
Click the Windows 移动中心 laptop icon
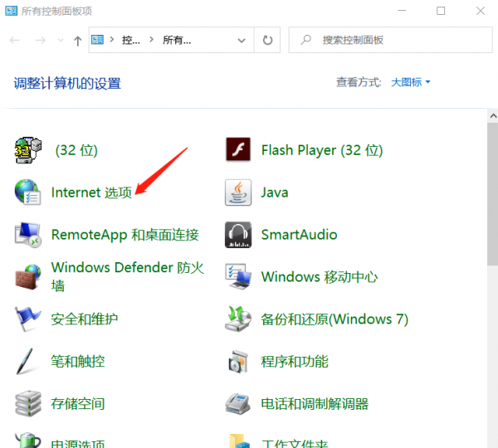pos(238,276)
